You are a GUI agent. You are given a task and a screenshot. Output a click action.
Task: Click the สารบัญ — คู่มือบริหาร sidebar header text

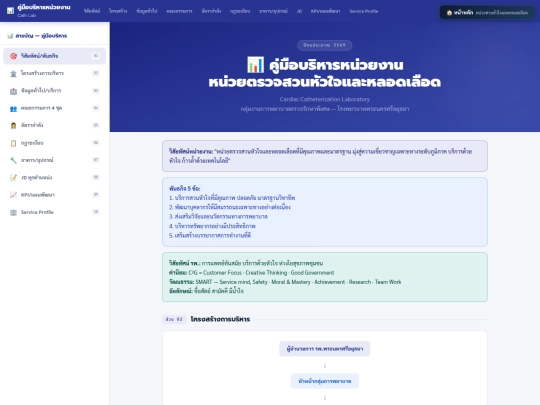coord(41,36)
